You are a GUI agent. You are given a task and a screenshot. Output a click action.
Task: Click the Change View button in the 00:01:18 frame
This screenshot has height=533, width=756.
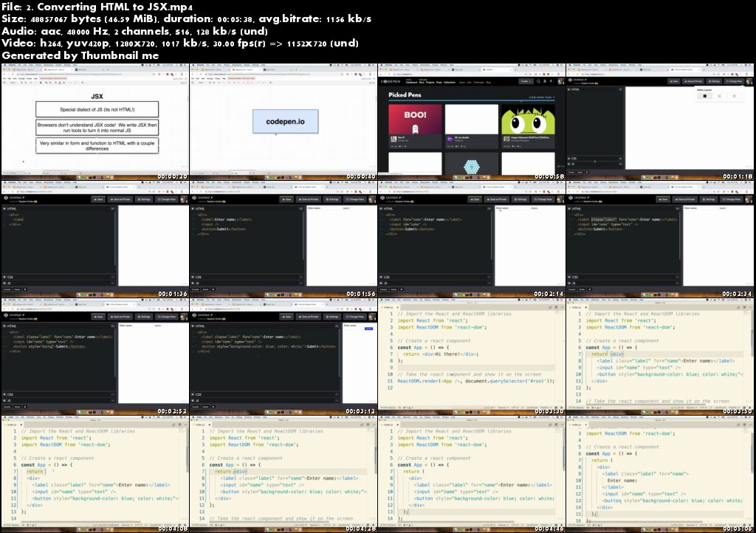click(734, 80)
